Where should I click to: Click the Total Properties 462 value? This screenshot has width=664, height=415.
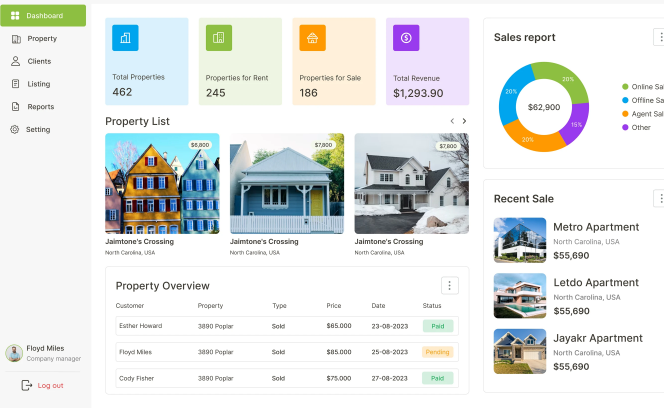pos(122,92)
